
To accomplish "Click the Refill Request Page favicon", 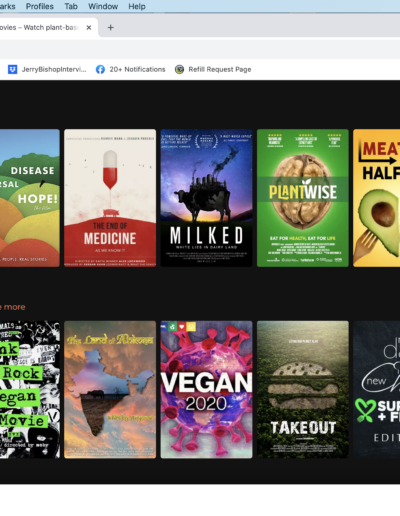I will [x=179, y=69].
